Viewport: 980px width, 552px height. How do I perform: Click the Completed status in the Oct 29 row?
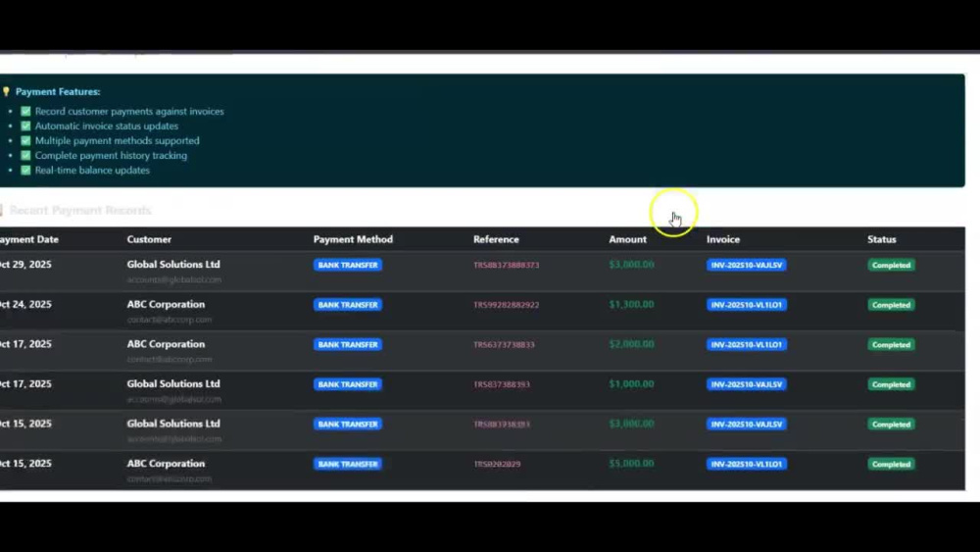[x=891, y=265]
